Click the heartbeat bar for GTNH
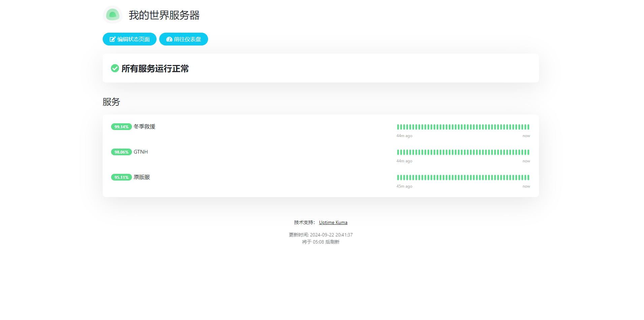The width and height of the screenshot is (644, 320). [x=463, y=152]
